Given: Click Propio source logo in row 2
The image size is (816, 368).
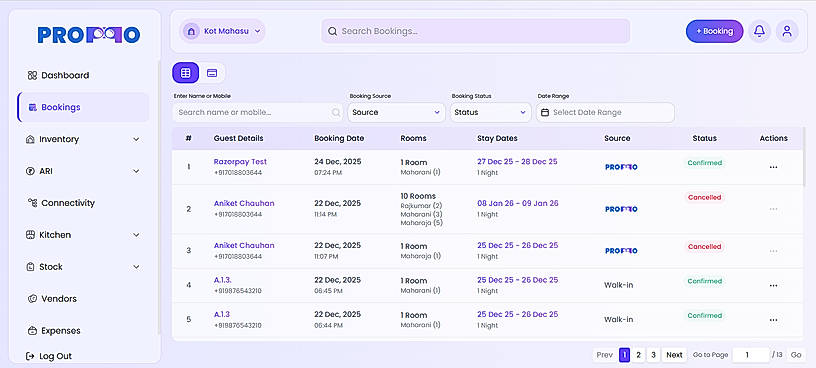Looking at the screenshot, I should tap(621, 209).
